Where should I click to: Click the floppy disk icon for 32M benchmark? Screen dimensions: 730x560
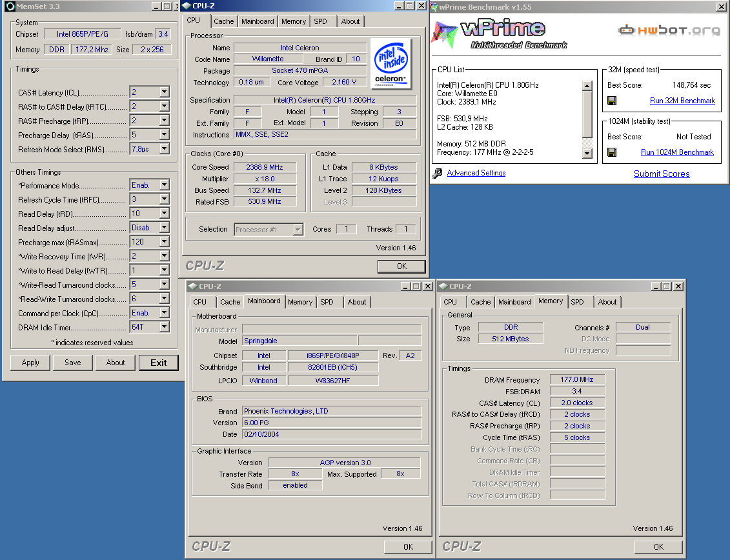(x=612, y=101)
